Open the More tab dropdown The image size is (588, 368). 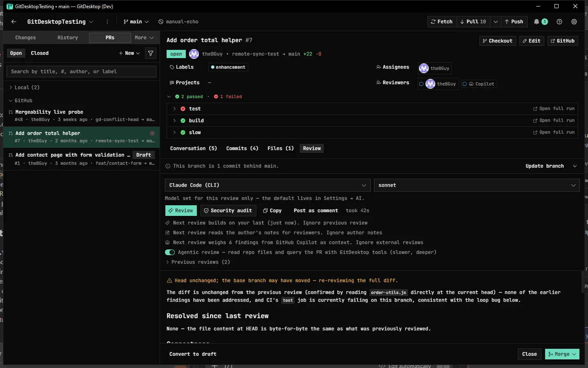(x=144, y=38)
